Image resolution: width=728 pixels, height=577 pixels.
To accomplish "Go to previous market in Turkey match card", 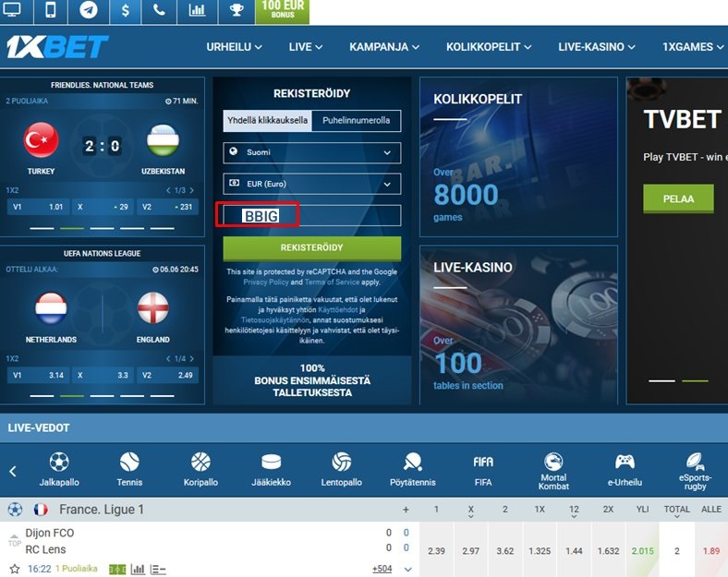I will [x=168, y=190].
